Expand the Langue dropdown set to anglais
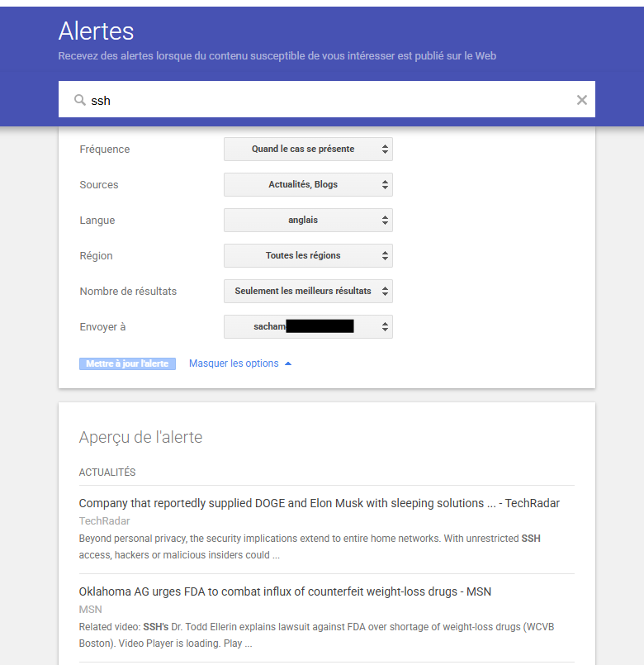Screen dimensions: 644x665 coord(308,221)
